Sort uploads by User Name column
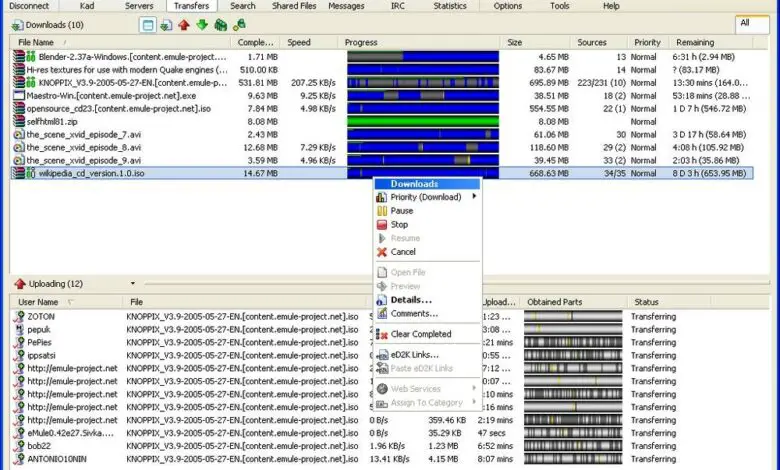 (x=40, y=301)
